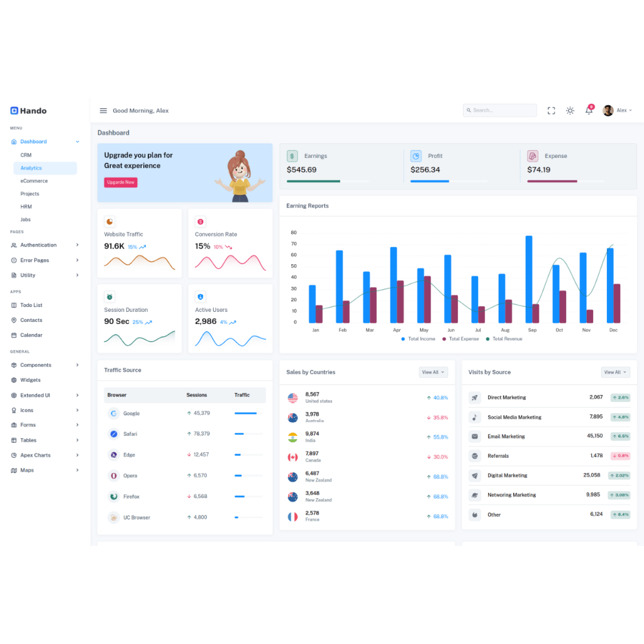Click the Session Duration timer icon
The height and width of the screenshot is (644, 644).
(x=109, y=297)
